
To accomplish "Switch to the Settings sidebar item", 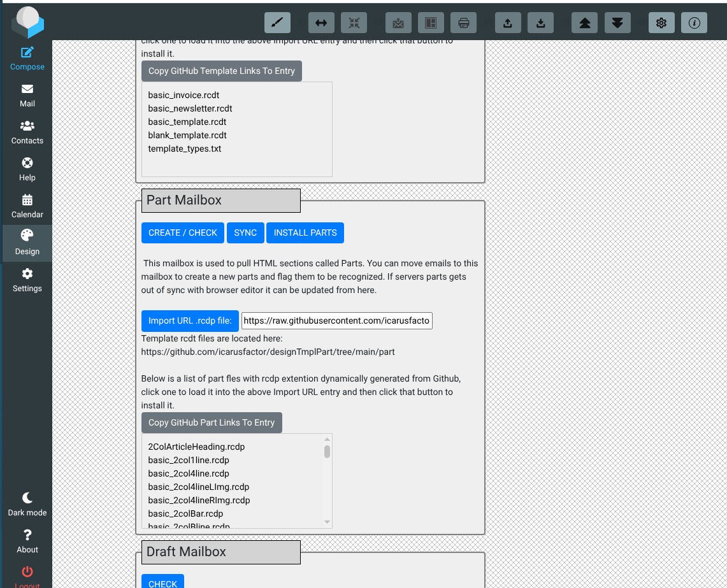I will 27,280.
